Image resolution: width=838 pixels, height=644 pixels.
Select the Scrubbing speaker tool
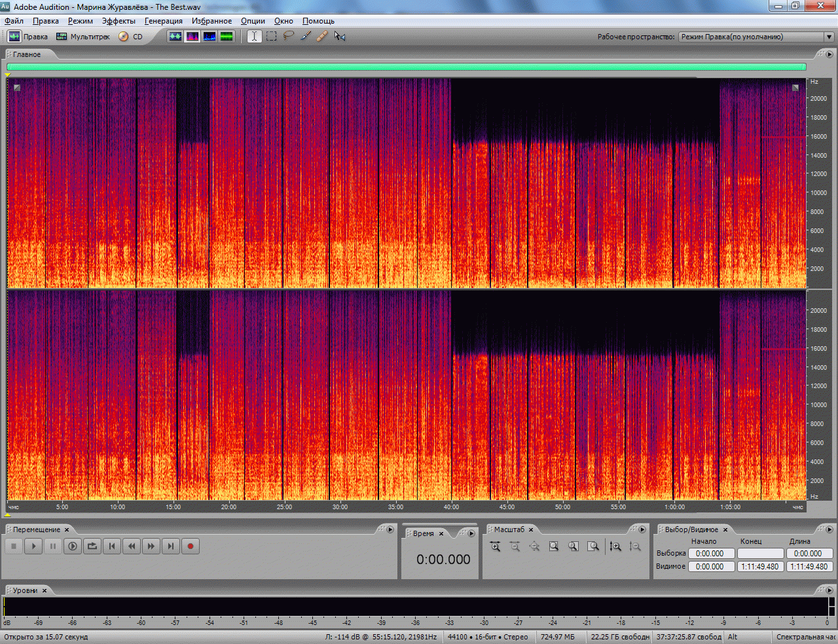339,37
